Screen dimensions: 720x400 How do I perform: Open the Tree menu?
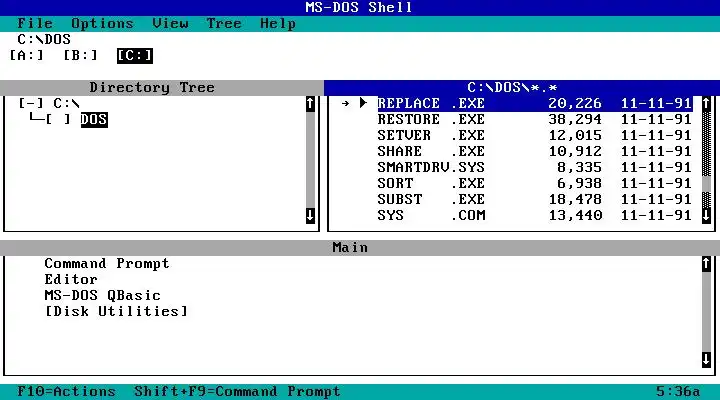(224, 23)
